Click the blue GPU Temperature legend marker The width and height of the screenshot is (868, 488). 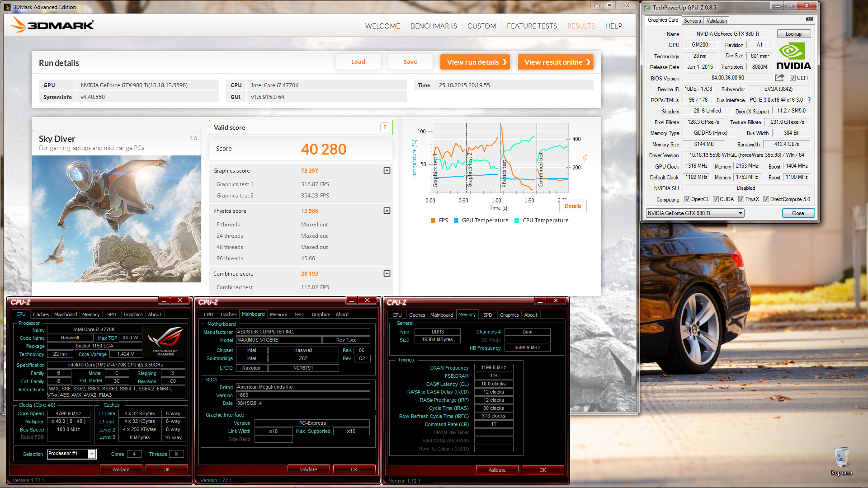(x=456, y=221)
